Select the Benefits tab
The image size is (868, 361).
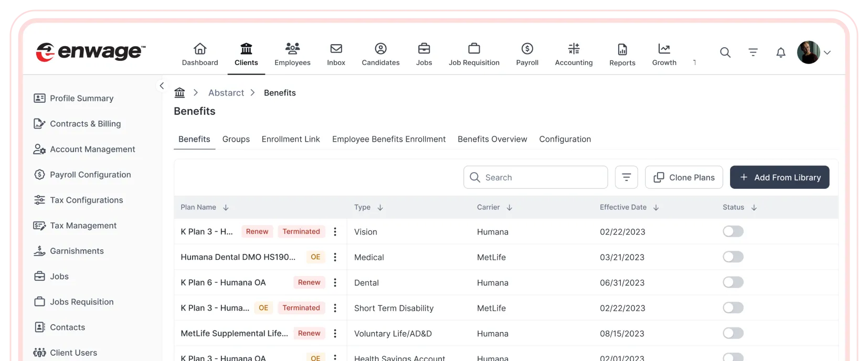pyautogui.click(x=194, y=139)
